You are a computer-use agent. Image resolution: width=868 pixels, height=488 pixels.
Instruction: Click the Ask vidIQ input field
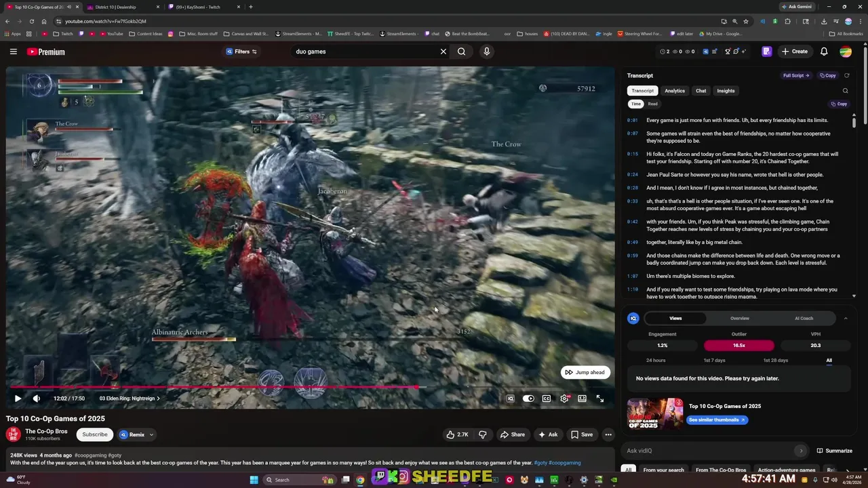[x=715, y=451]
